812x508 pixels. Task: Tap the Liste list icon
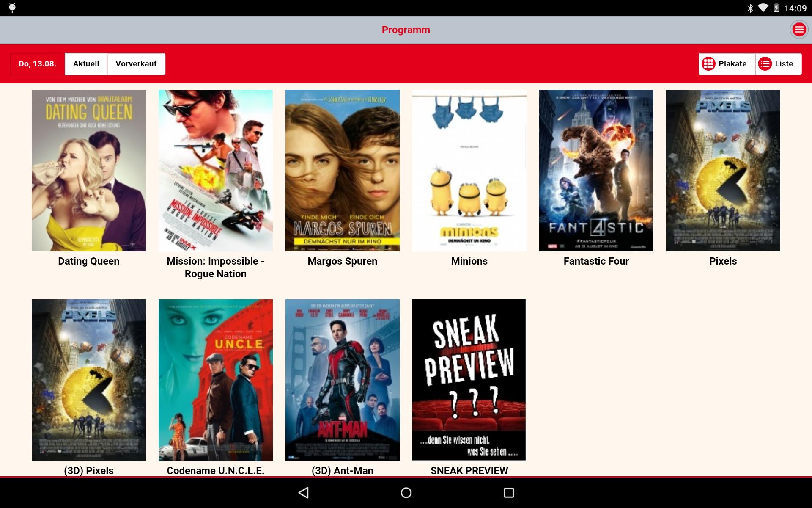(x=765, y=64)
